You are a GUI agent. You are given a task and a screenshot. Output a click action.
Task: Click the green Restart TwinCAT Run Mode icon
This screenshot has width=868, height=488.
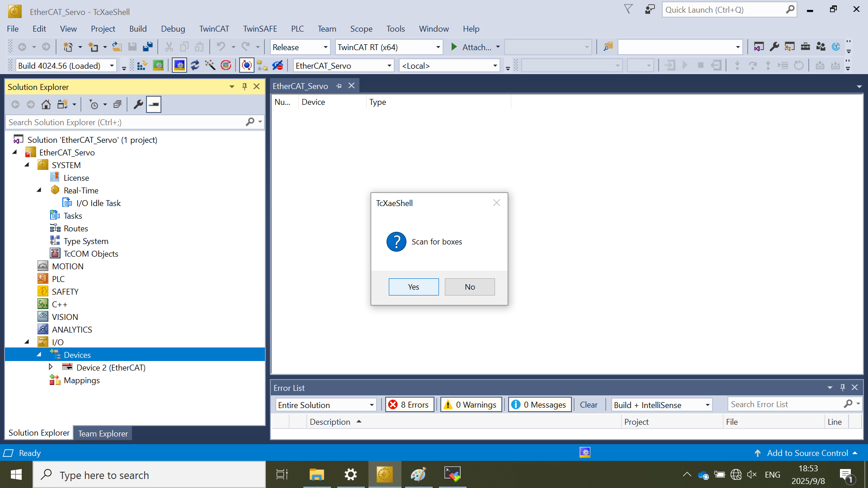[158, 66]
